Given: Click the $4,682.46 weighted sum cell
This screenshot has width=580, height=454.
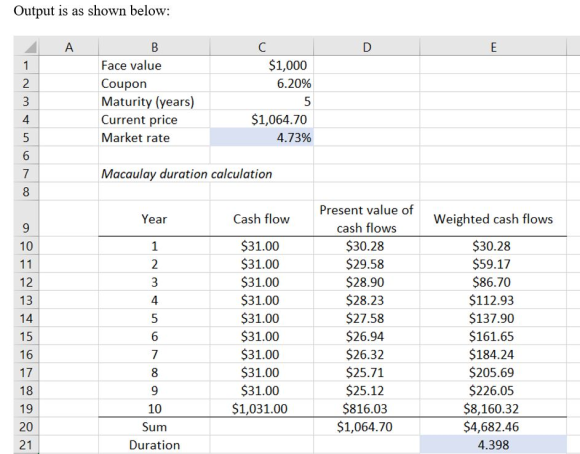Looking at the screenshot, I should [493, 427].
